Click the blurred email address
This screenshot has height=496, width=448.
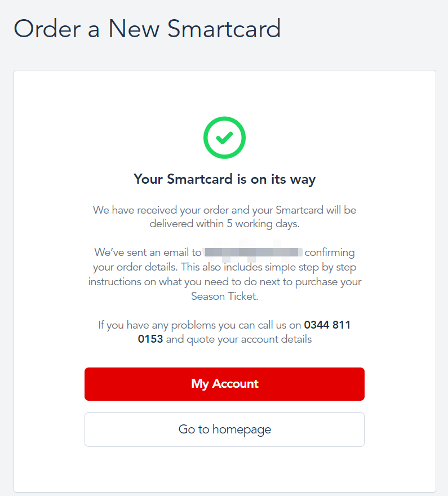pyautogui.click(x=252, y=253)
